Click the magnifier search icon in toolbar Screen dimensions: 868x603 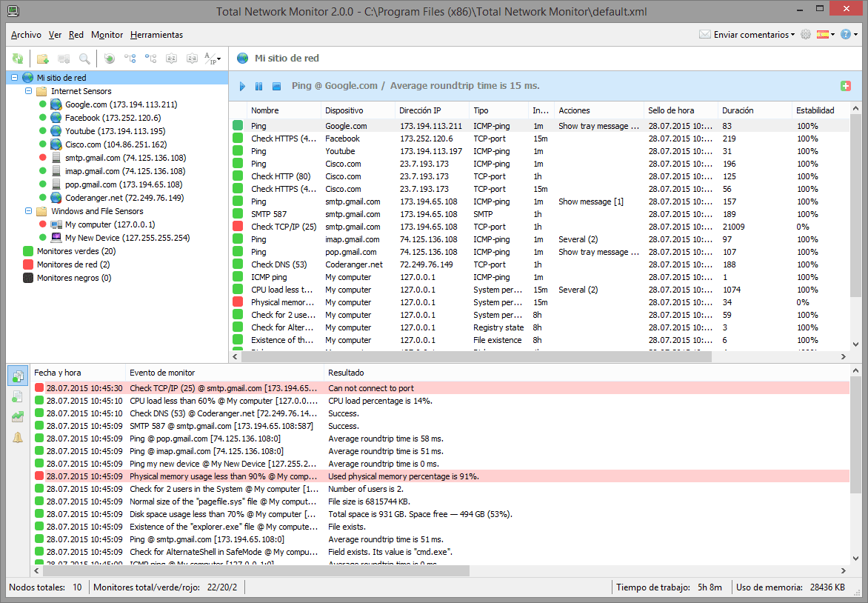pos(84,59)
